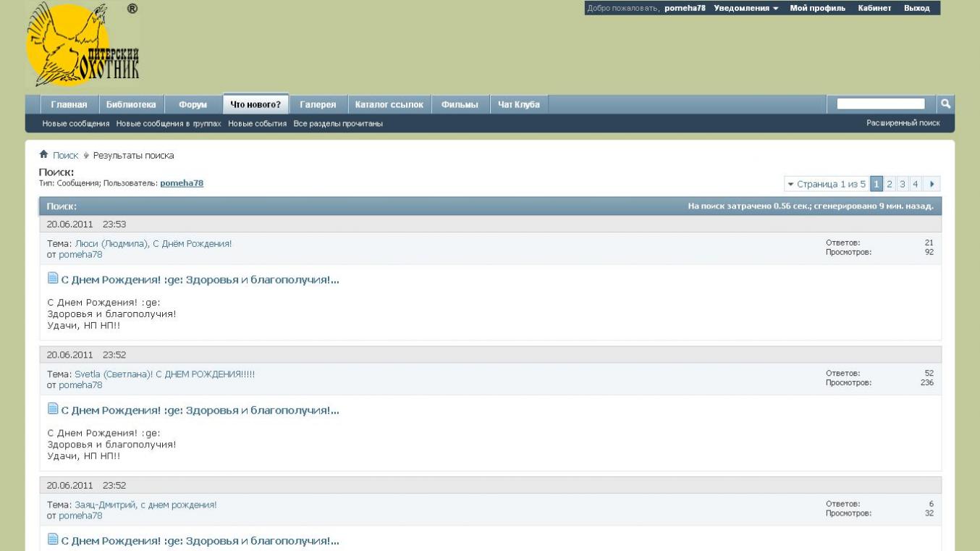Image resolution: width=980 pixels, height=551 pixels.
Task: Click the Выход logout link
Action: (x=916, y=8)
